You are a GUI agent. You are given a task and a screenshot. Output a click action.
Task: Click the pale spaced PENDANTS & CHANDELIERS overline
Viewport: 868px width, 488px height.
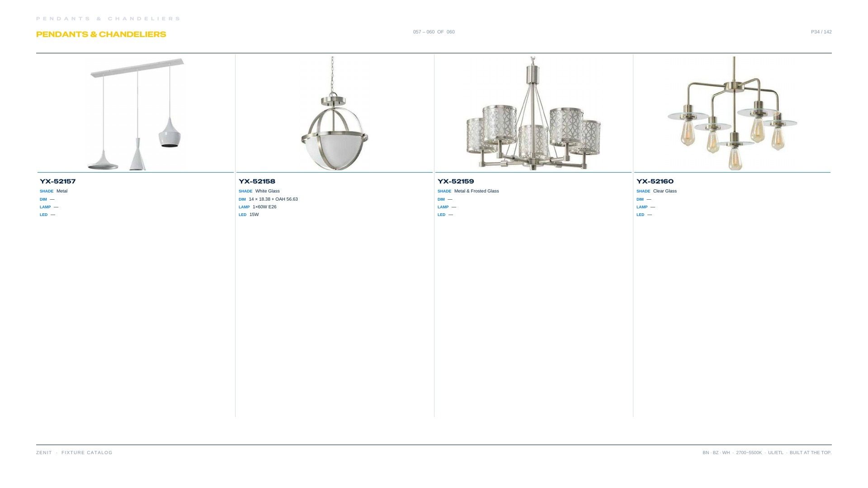(x=108, y=19)
